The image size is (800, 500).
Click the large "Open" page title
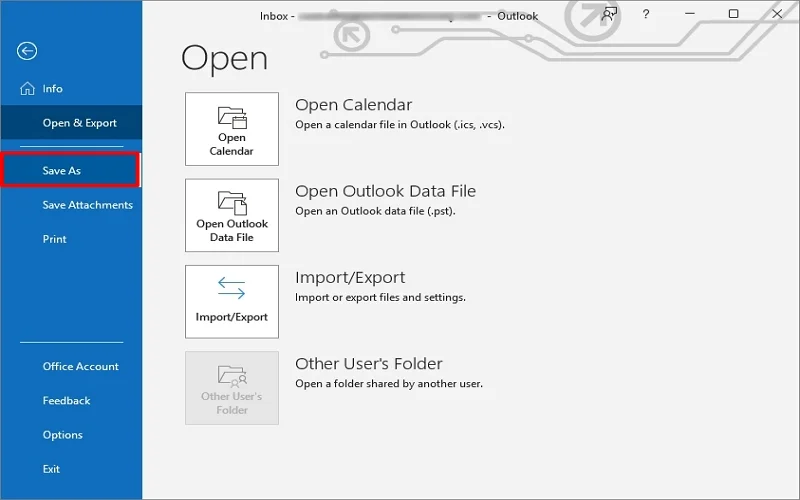click(x=224, y=59)
